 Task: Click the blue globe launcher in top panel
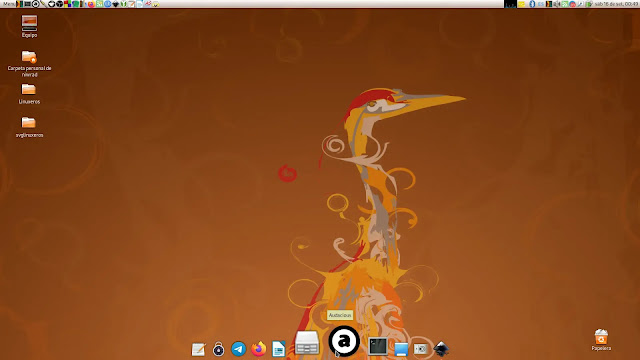tap(107, 4)
